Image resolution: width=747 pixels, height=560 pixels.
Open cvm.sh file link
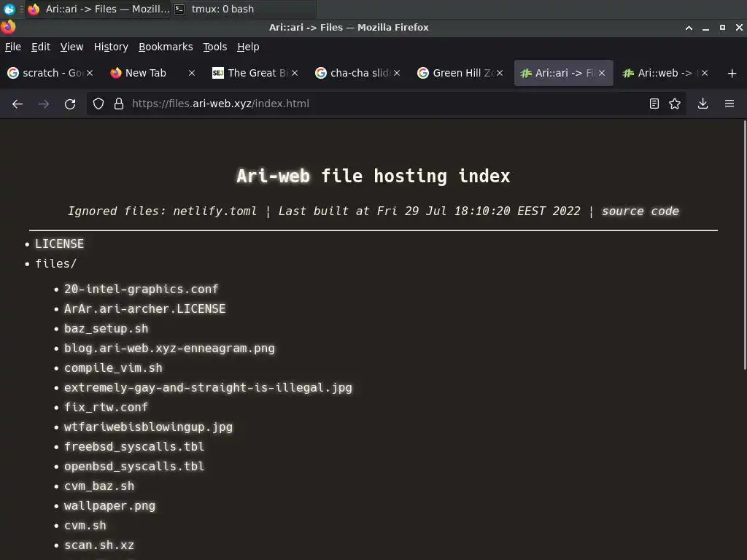pyautogui.click(x=85, y=526)
